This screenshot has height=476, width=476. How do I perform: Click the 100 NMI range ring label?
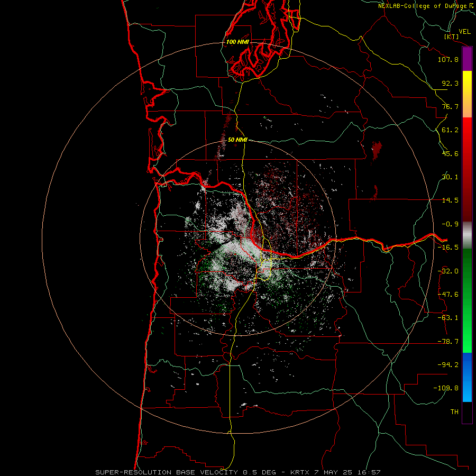pos(237,42)
